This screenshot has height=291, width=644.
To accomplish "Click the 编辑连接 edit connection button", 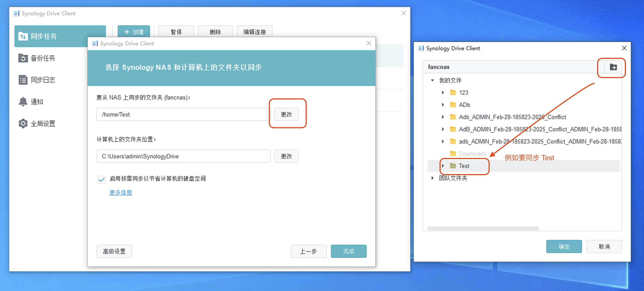I will tap(254, 32).
